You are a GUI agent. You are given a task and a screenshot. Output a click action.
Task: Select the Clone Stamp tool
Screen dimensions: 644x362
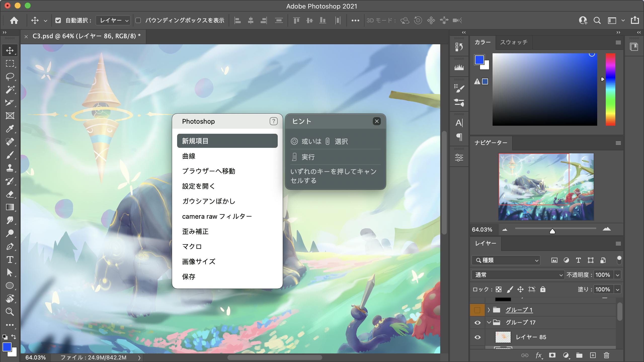[x=10, y=168]
